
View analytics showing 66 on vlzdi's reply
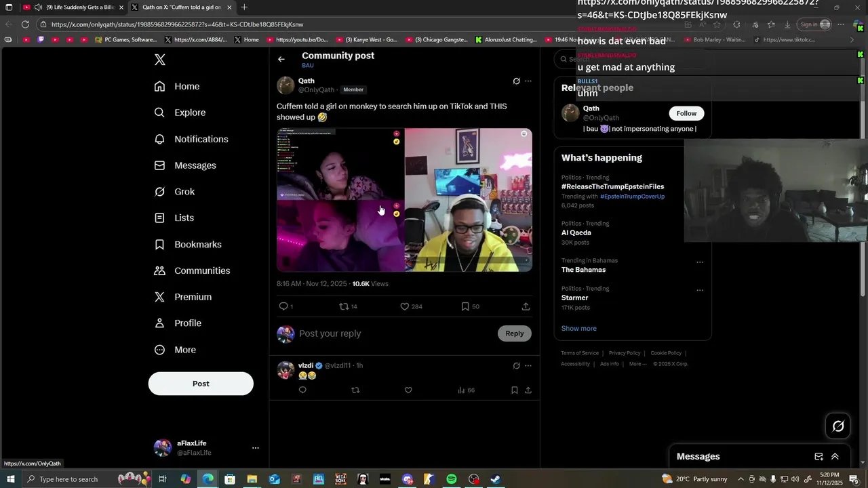point(466,390)
